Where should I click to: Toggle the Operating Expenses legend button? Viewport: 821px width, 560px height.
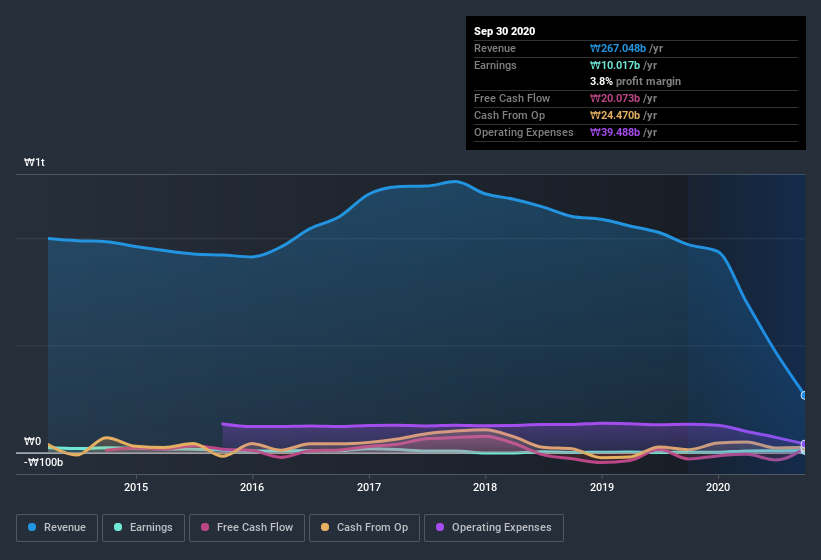pos(493,527)
